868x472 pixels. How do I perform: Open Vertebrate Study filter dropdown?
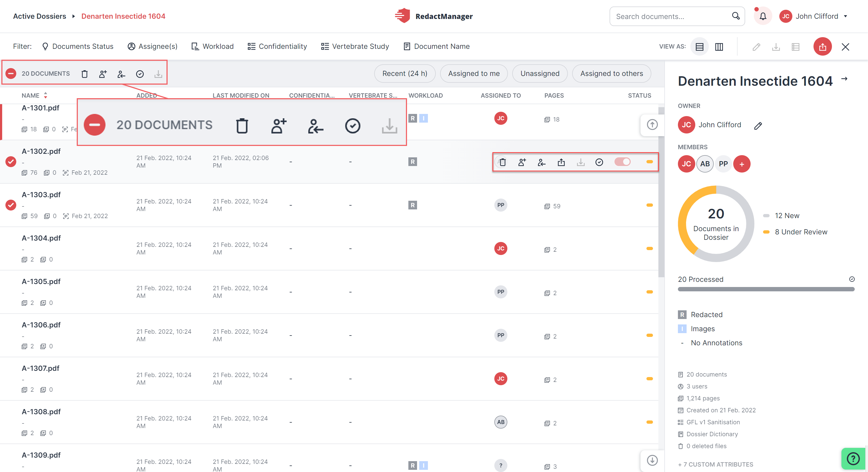pyautogui.click(x=355, y=47)
